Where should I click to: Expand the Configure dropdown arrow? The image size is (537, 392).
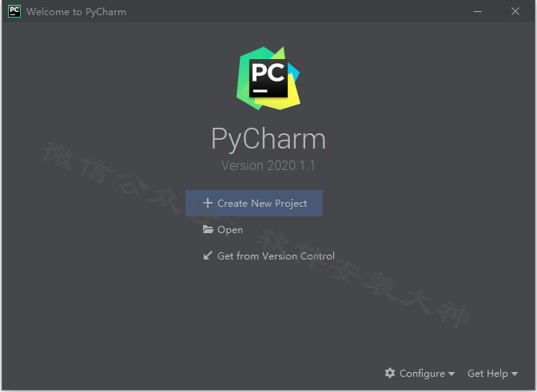click(x=451, y=374)
